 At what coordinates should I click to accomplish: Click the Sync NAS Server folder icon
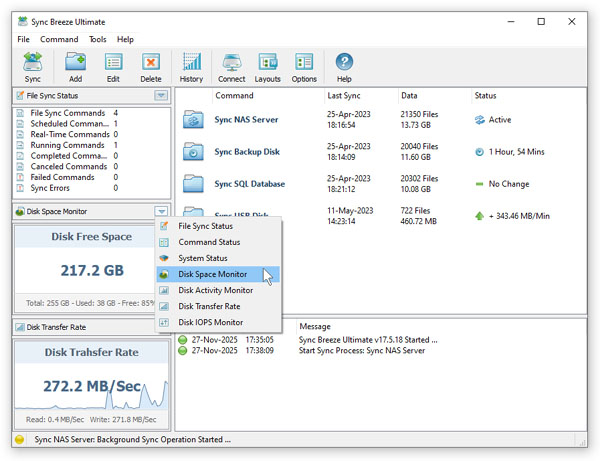[193, 119]
